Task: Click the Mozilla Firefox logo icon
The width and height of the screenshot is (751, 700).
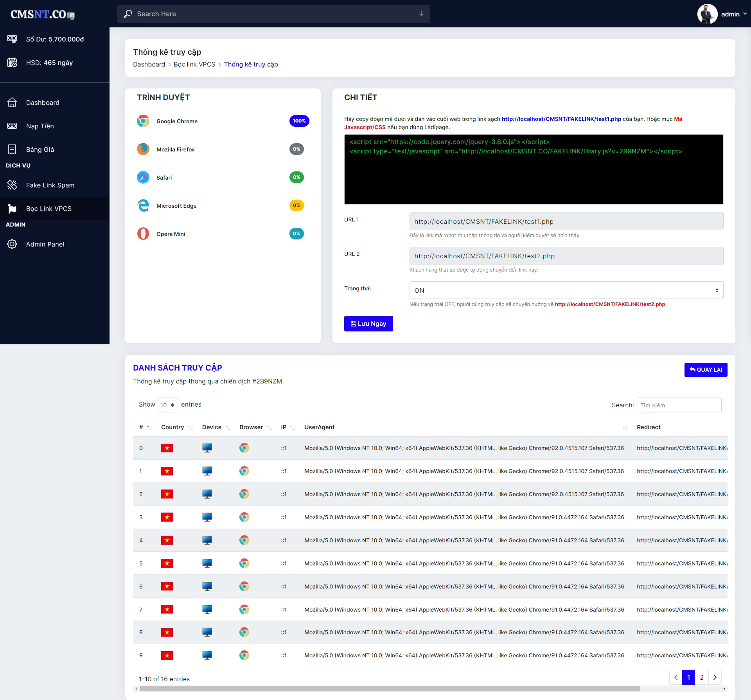Action: 143,149
